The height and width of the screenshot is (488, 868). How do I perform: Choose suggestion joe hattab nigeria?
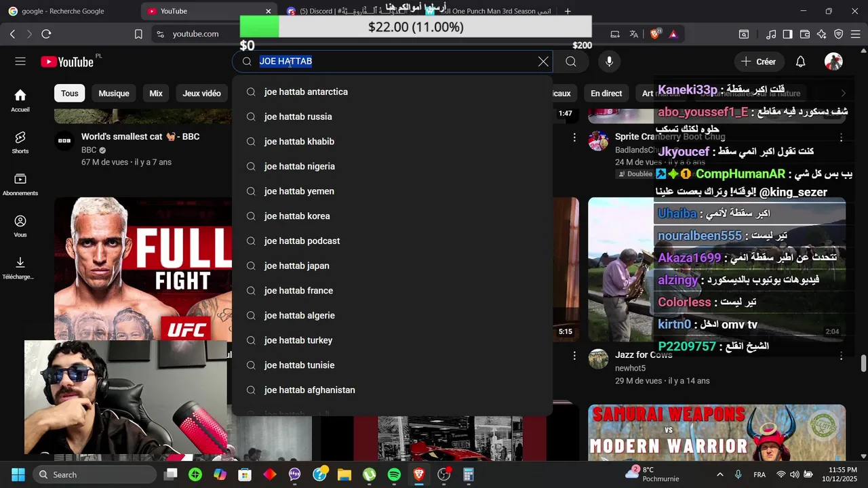click(392, 166)
